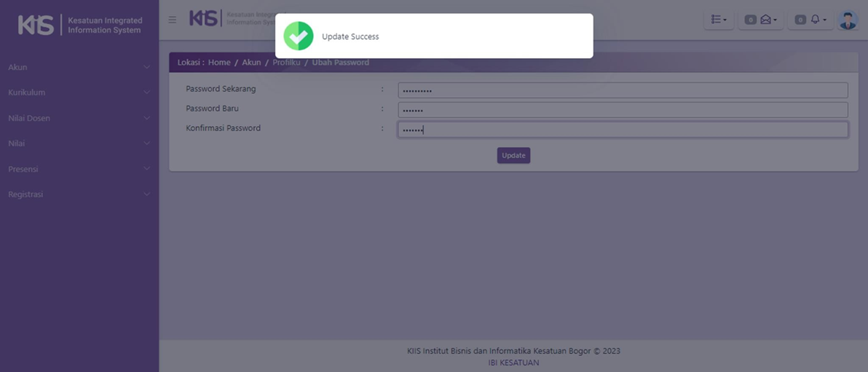Go to Home in breadcrumb
This screenshot has width=868, height=372.
coord(219,63)
